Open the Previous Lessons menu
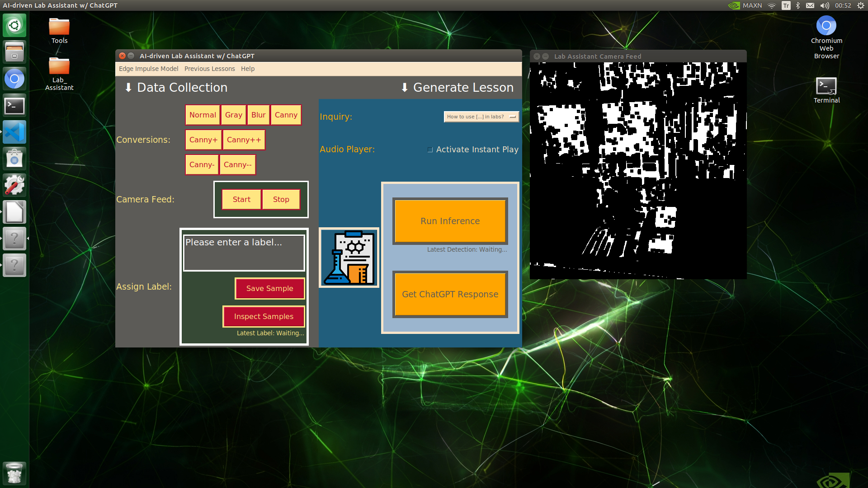Screen dimensions: 868x488 point(209,69)
